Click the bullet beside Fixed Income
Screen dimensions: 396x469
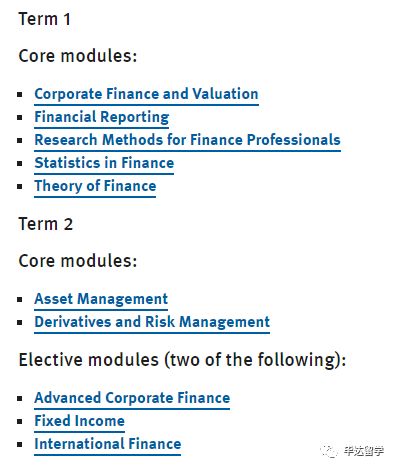coord(20,422)
